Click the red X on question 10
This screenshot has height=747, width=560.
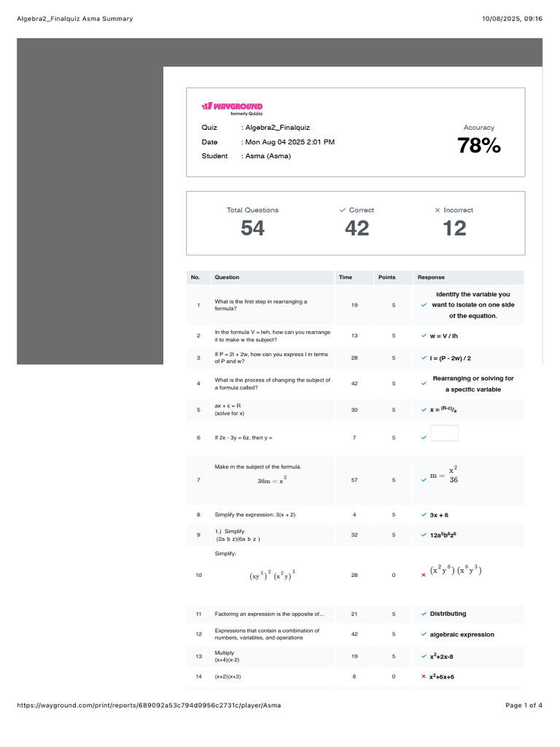[424, 576]
